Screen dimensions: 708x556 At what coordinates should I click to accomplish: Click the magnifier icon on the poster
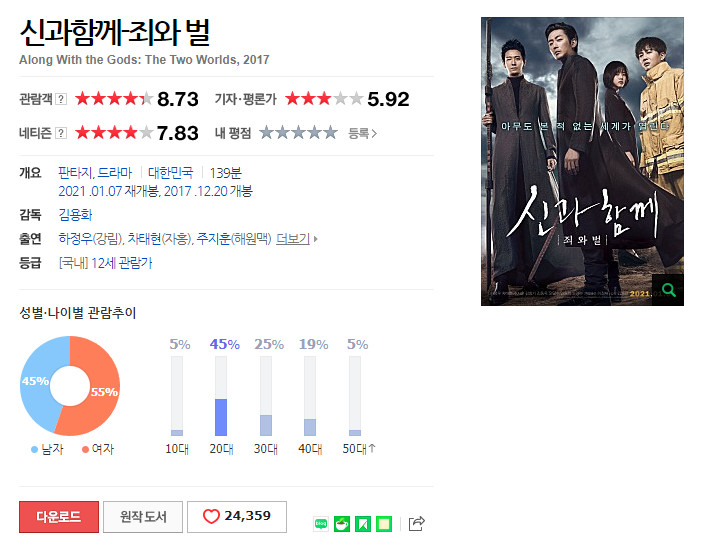click(668, 290)
